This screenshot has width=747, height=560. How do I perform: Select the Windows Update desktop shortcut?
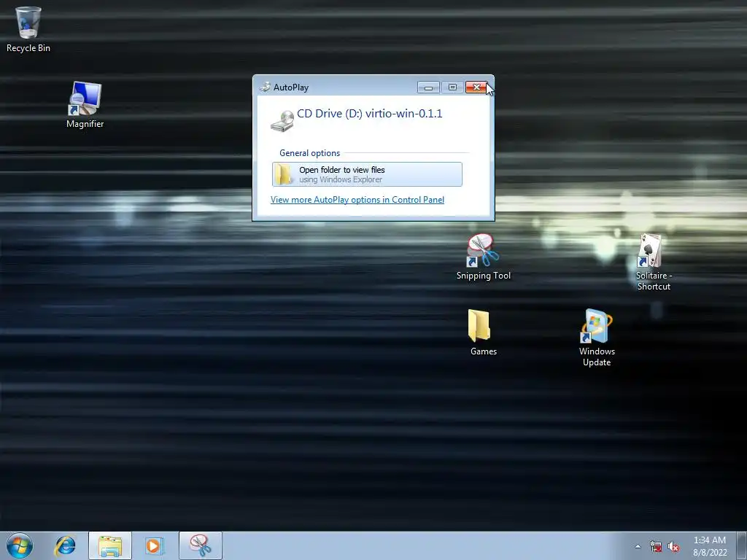(x=597, y=338)
